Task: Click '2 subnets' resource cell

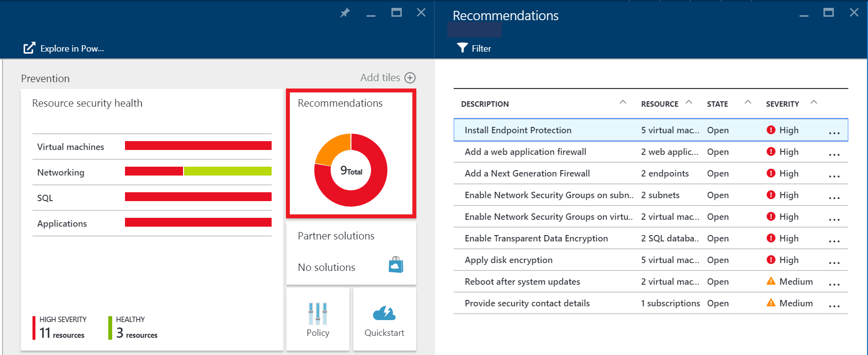Action: [660, 195]
